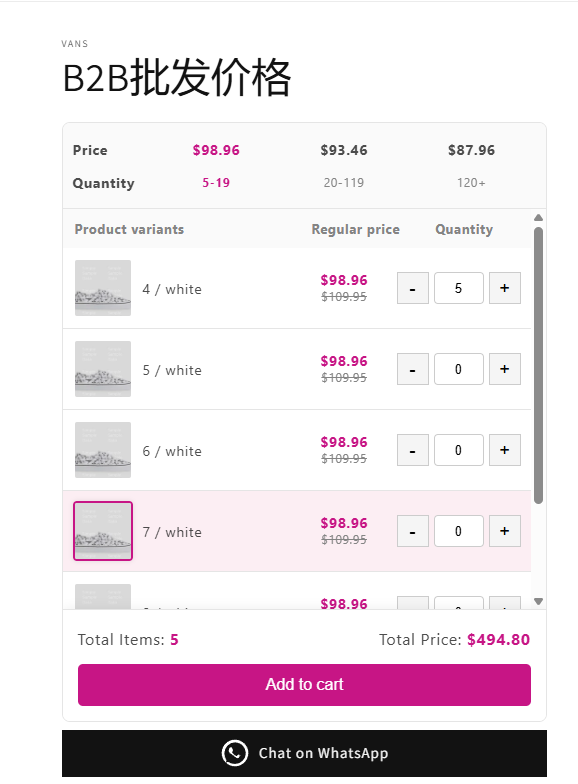Focus the quantity field showing 5
The image size is (578, 784).
(x=458, y=288)
